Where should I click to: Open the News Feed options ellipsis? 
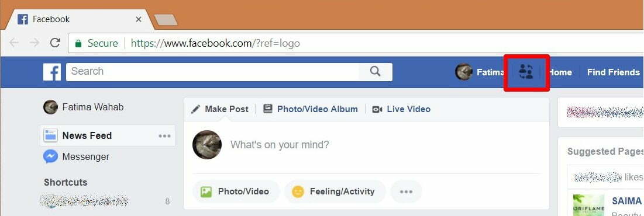(165, 135)
